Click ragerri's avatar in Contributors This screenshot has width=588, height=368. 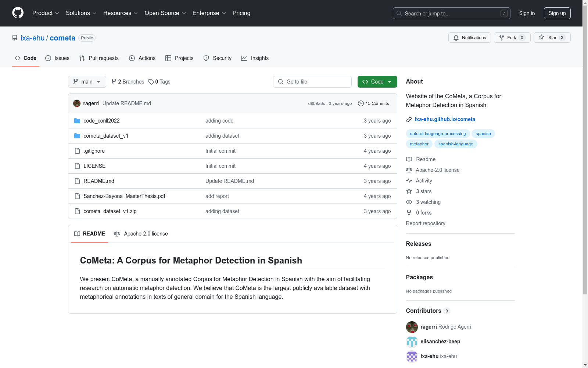[412, 327]
